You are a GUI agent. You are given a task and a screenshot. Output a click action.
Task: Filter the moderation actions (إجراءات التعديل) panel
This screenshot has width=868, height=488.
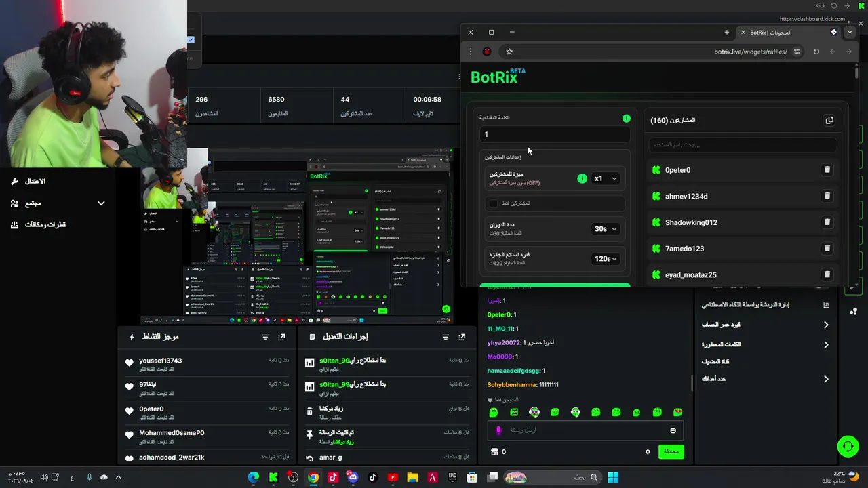click(446, 337)
